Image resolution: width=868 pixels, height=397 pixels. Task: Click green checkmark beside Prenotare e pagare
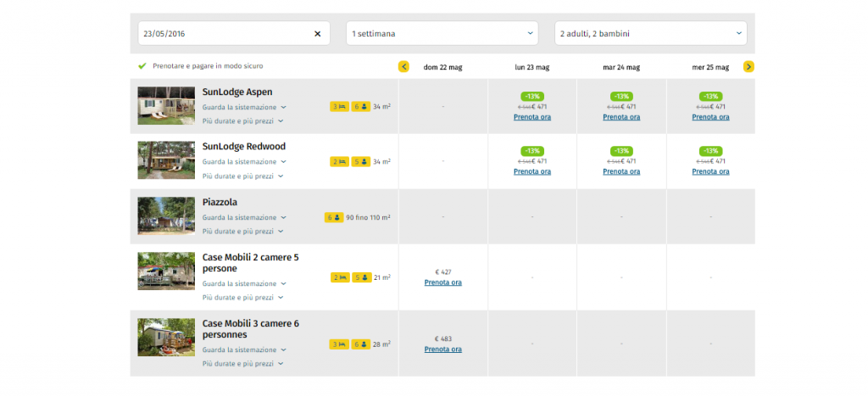point(142,66)
